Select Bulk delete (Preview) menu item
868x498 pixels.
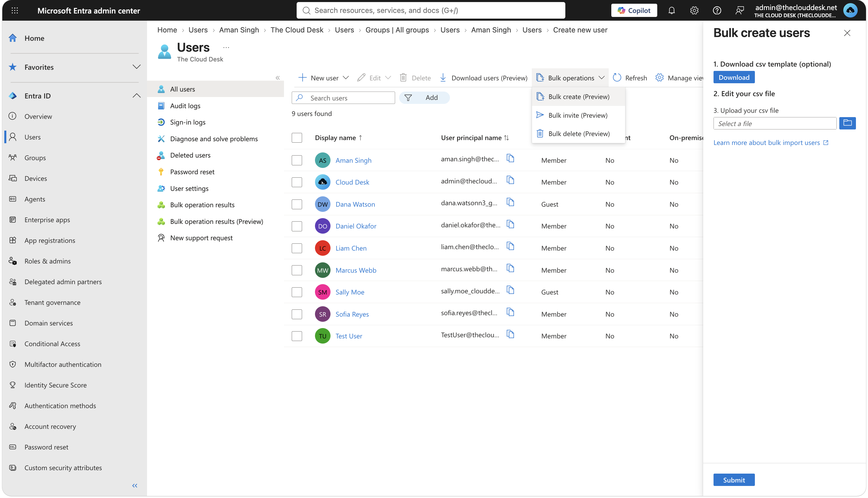578,133
